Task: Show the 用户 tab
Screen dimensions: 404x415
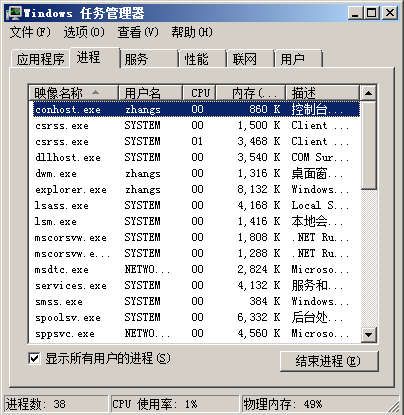Action: [x=298, y=59]
